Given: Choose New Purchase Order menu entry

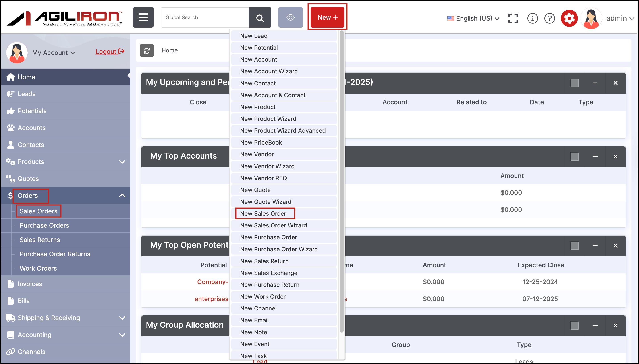Looking at the screenshot, I should coord(268,237).
